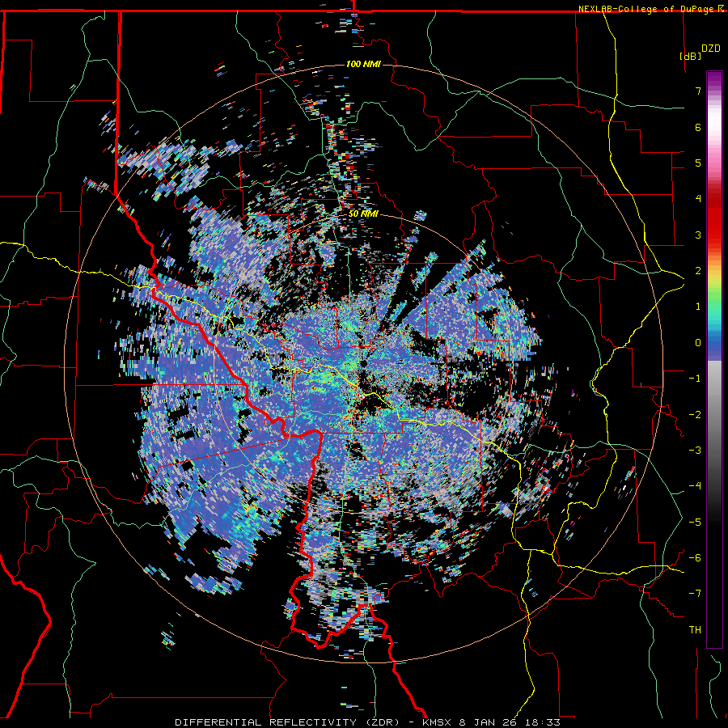Click the 3 value on color scale
Viewport: 728px width, 728px height.
pos(698,235)
